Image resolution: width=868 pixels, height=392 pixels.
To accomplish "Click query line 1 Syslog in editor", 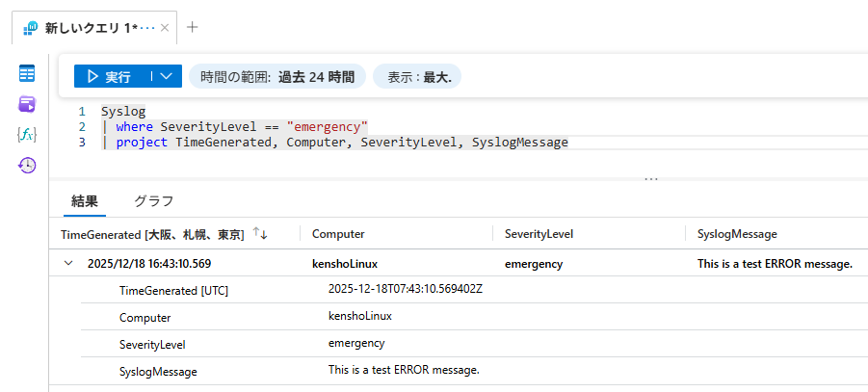I will (123, 112).
